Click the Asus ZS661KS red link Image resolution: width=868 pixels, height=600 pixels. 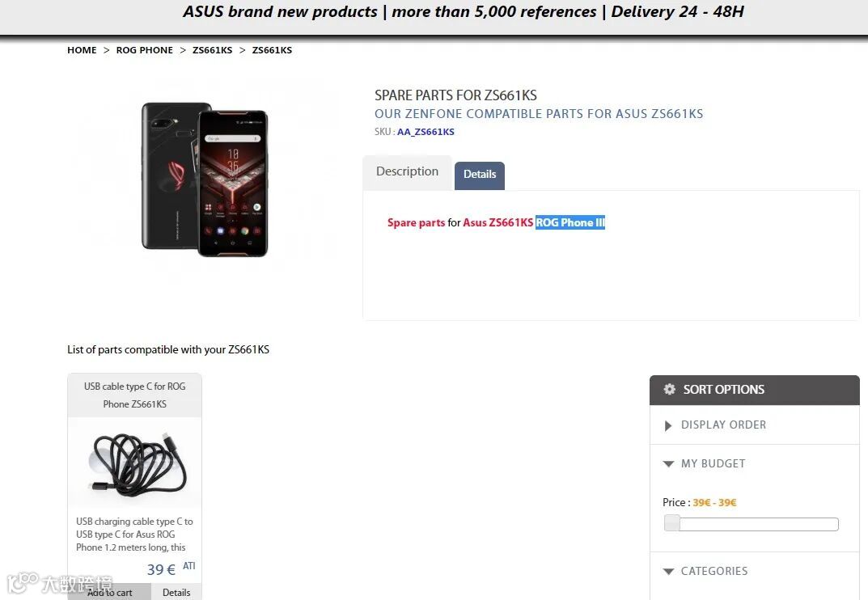[x=498, y=222]
